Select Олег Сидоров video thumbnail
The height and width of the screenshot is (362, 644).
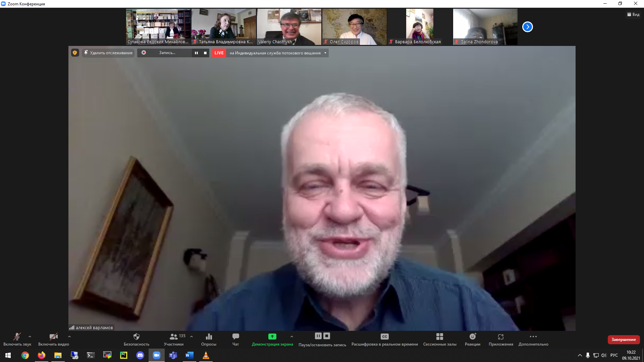(355, 27)
